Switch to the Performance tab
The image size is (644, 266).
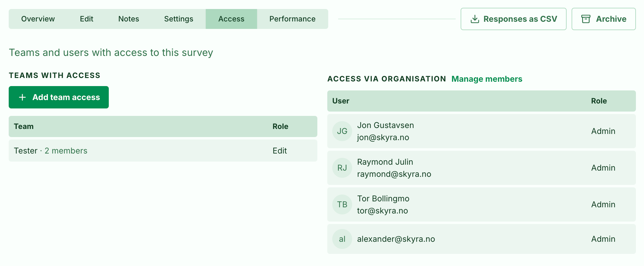292,19
